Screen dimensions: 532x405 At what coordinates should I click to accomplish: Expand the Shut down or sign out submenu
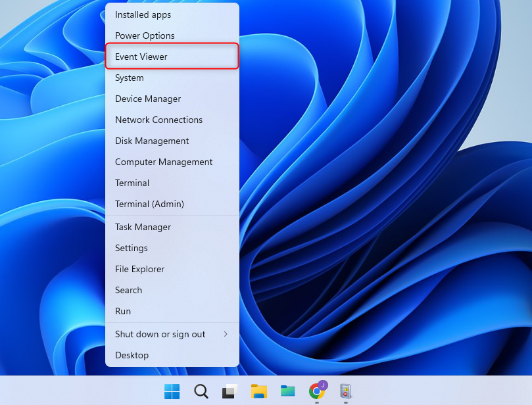[x=160, y=334]
